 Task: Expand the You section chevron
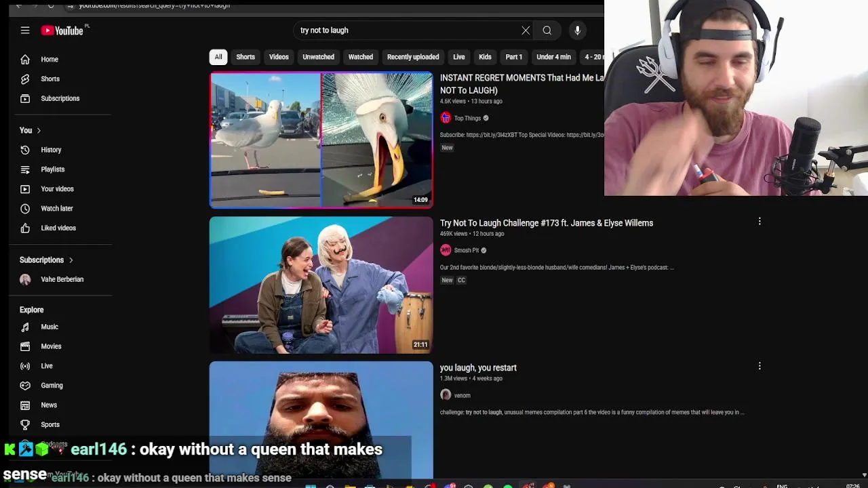click(39, 130)
